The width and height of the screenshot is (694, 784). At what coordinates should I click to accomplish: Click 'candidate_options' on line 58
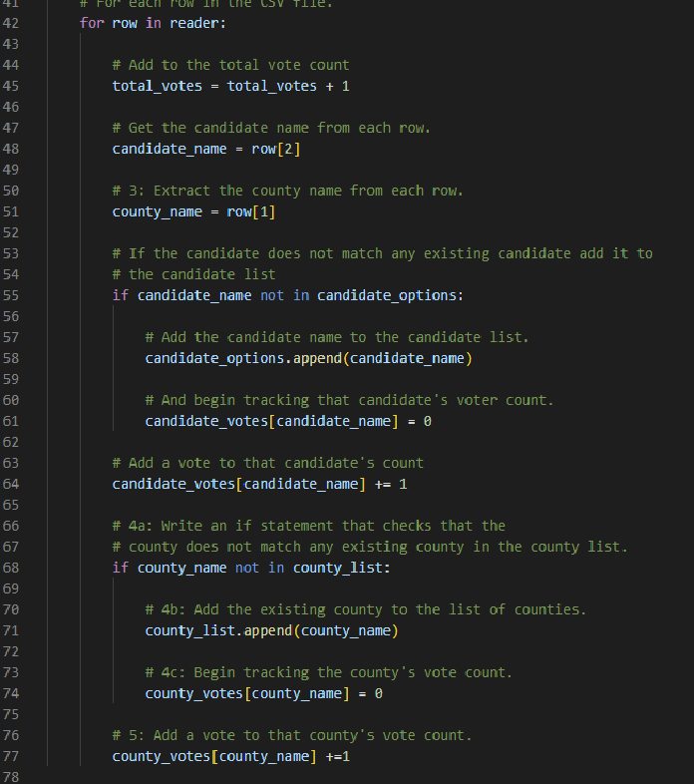coord(214,358)
